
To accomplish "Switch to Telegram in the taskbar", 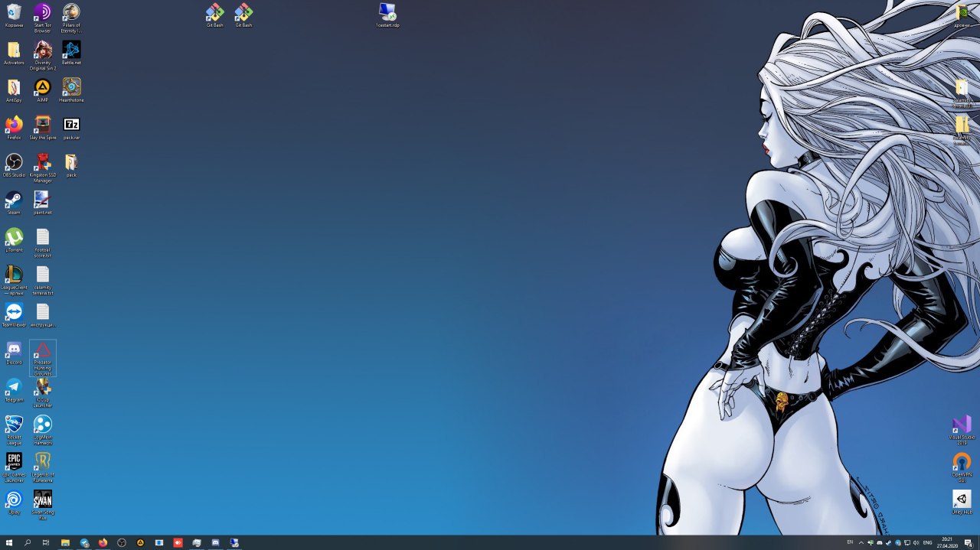I will click(84, 542).
